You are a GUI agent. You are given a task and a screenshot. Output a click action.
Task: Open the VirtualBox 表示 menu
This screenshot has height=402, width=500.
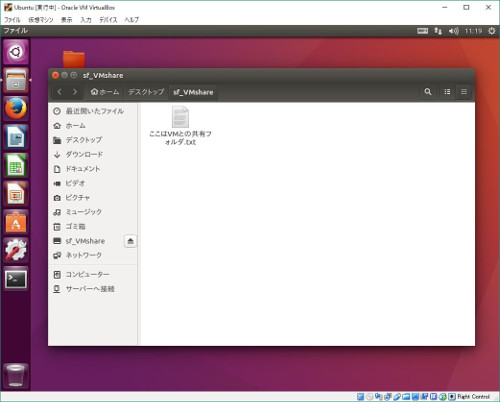tap(66, 20)
